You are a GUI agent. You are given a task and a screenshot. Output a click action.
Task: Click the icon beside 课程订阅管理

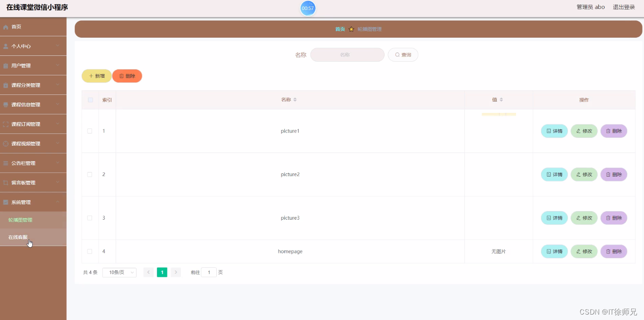click(6, 124)
